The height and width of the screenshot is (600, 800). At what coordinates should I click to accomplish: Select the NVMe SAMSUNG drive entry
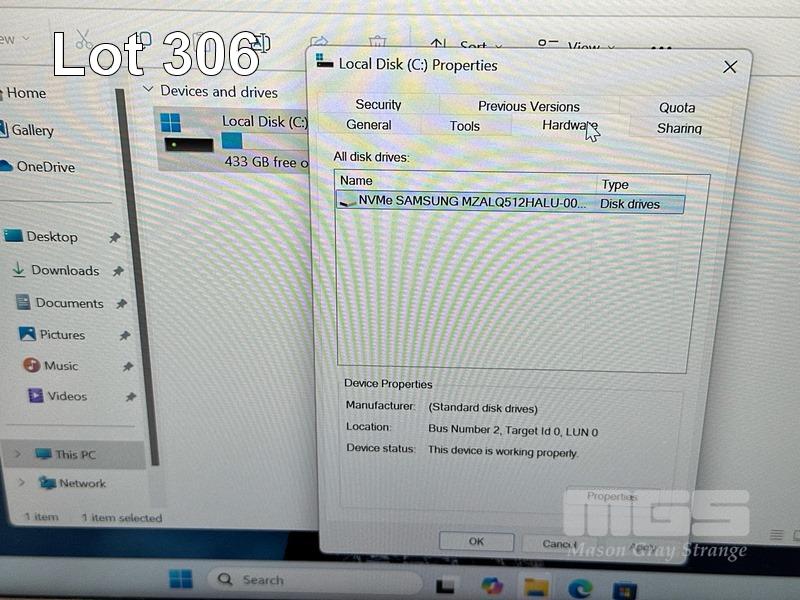tap(470, 202)
